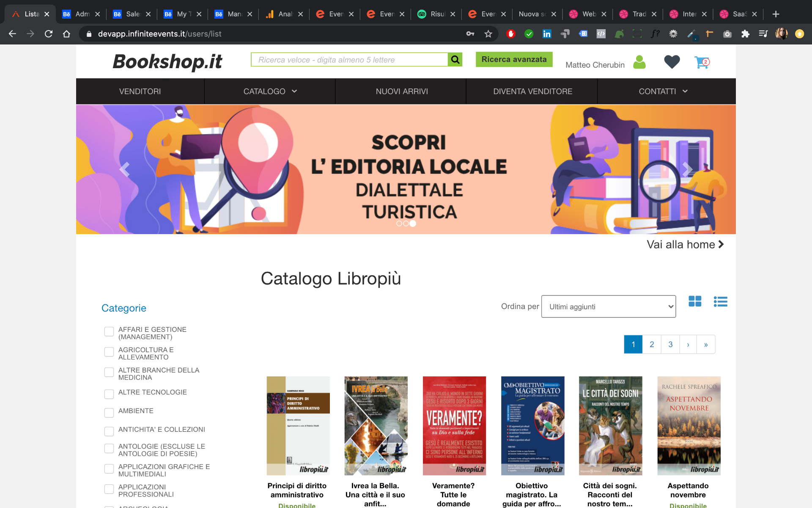The image size is (812, 508).
Task: Open Nuovi Arrivi navigation item
Action: coord(402,91)
